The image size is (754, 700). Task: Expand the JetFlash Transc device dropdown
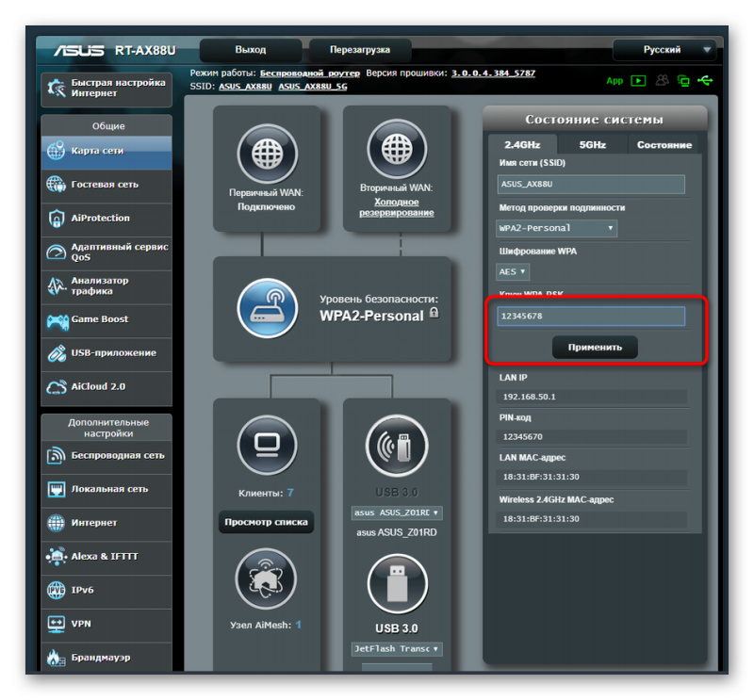pos(397,649)
